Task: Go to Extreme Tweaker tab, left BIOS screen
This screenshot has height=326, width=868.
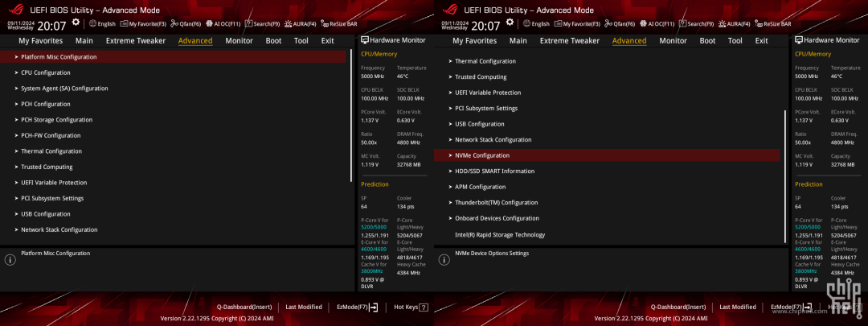Action: 136,40
